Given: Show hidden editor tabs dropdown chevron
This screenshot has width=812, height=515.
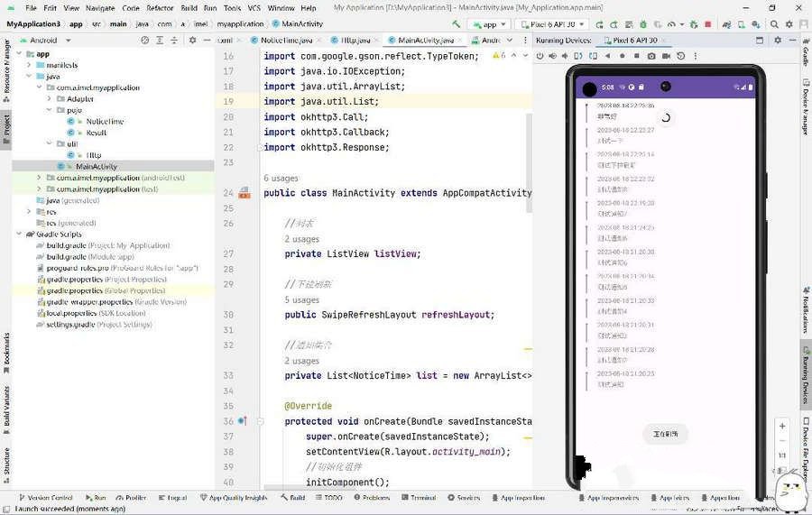Looking at the screenshot, I should click(x=510, y=40).
